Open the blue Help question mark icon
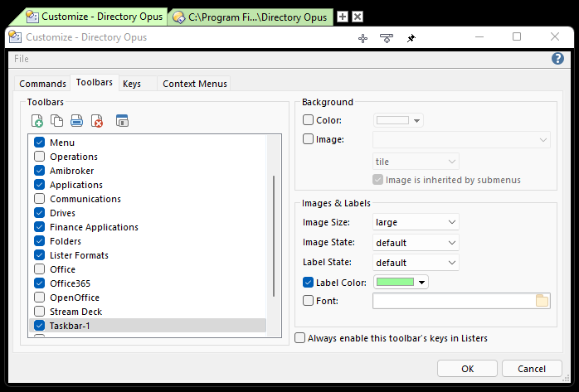The image size is (579, 392). click(x=557, y=58)
